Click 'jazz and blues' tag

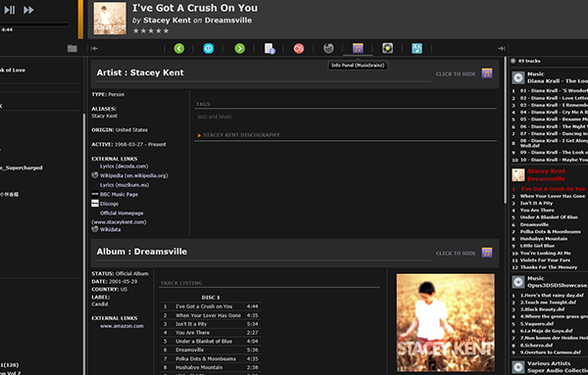coord(215,117)
